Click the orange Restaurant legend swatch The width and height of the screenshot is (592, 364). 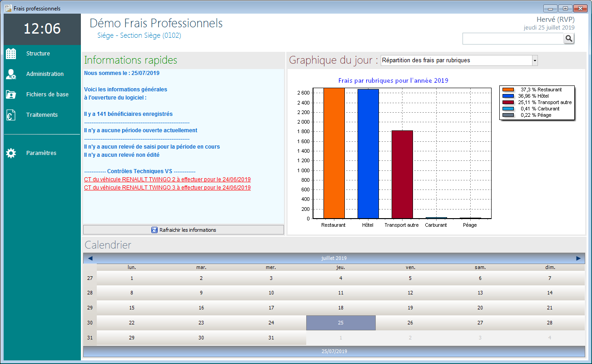coord(508,90)
